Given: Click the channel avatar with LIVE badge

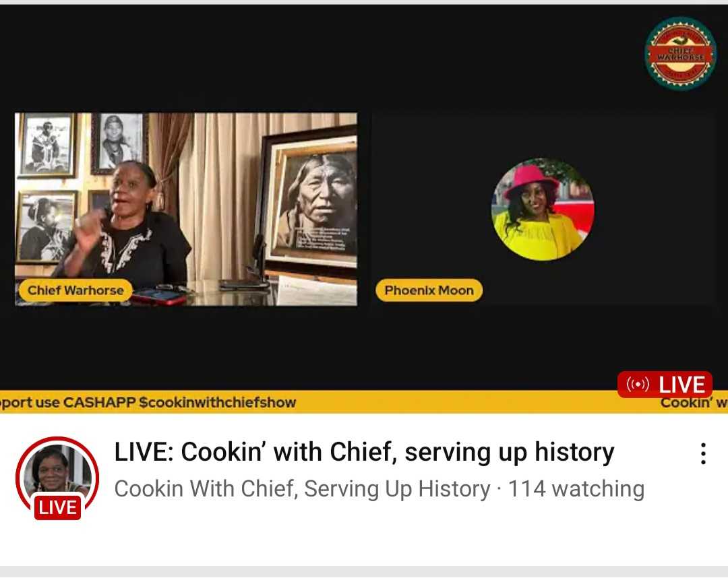Looking at the screenshot, I should click(x=57, y=478).
